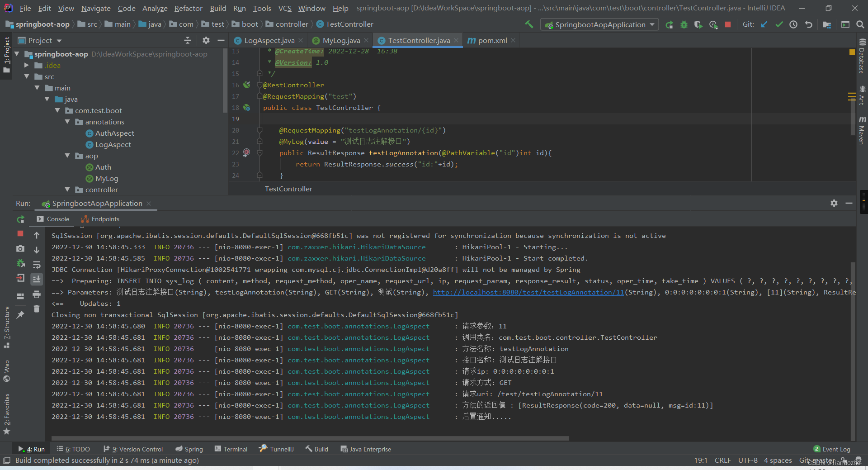Stop the running application in top toolbar
Viewport: 868px width, 470px height.
coord(728,24)
